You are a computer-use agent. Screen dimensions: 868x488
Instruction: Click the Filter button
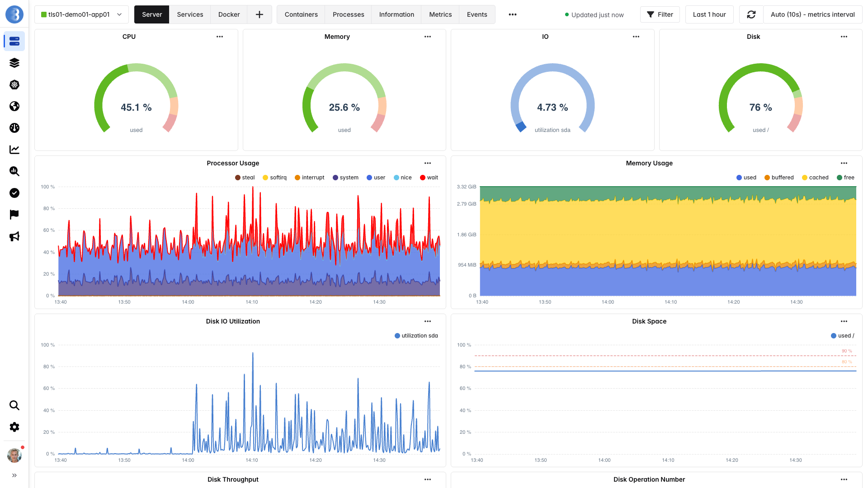pos(660,14)
